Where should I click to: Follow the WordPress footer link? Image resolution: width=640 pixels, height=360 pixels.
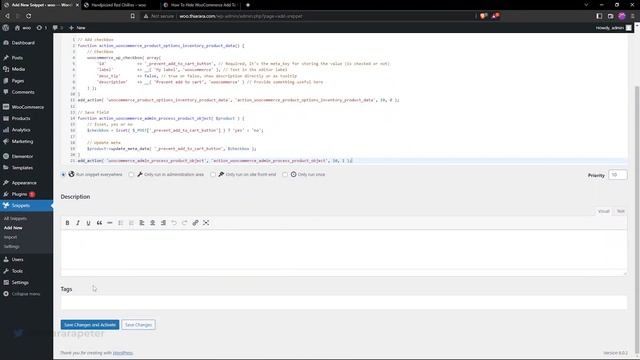point(122,353)
